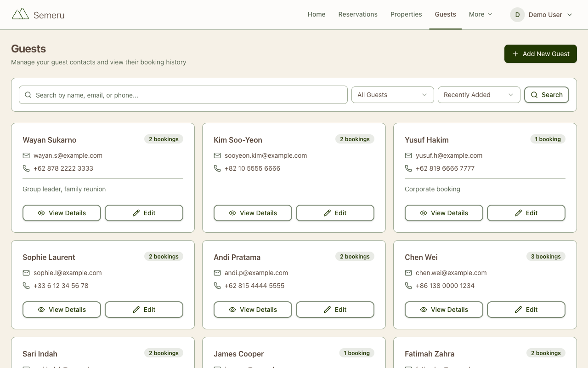The height and width of the screenshot is (368, 588).
Task: Click Kim Soo-Yeon's 2 bookings badge
Action: 355,139
